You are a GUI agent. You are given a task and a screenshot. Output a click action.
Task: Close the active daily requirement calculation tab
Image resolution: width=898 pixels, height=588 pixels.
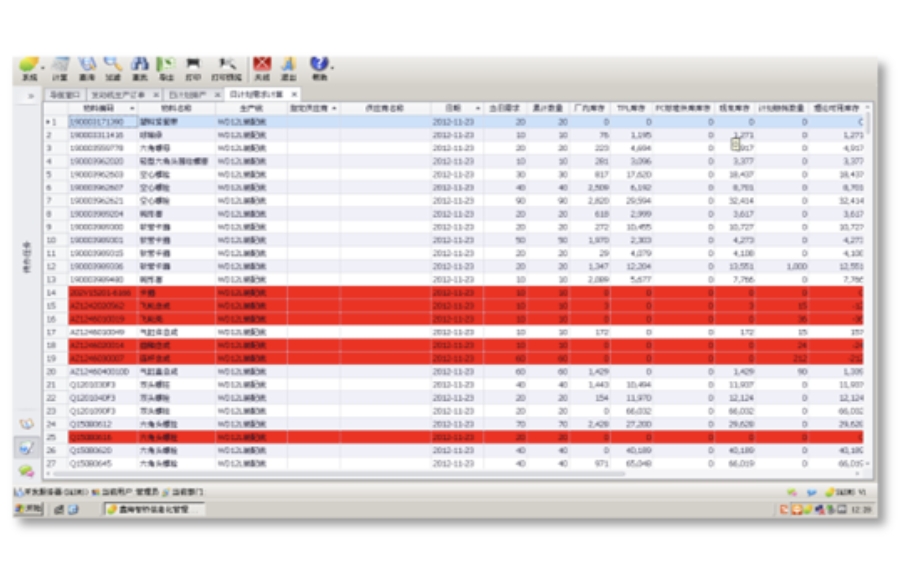pos(294,94)
